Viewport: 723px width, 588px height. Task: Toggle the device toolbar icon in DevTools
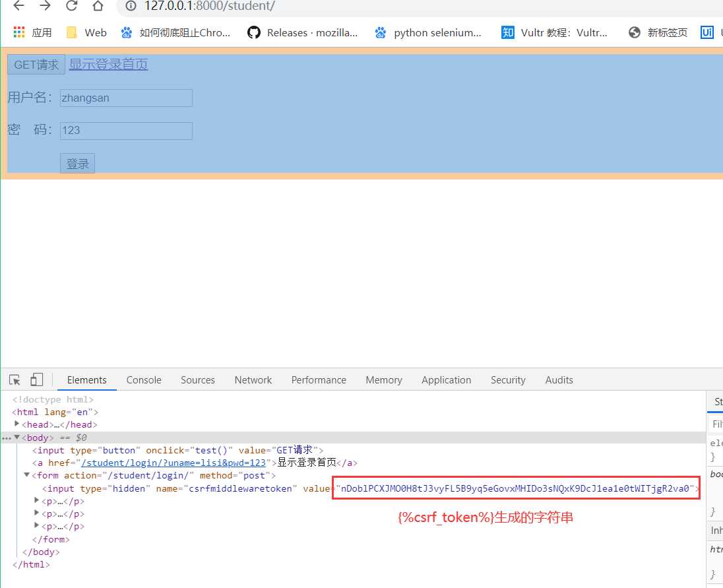tap(37, 379)
